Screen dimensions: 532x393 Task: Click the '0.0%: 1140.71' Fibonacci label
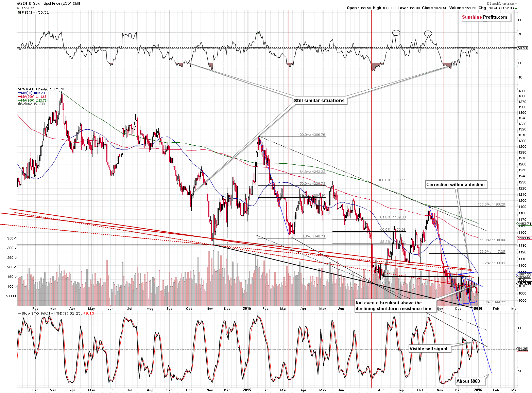point(313,236)
